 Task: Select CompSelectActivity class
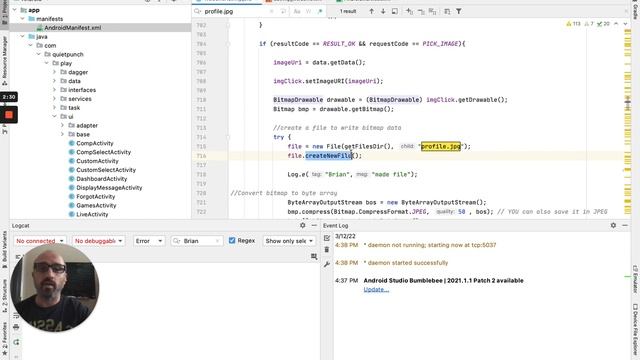(x=104, y=152)
